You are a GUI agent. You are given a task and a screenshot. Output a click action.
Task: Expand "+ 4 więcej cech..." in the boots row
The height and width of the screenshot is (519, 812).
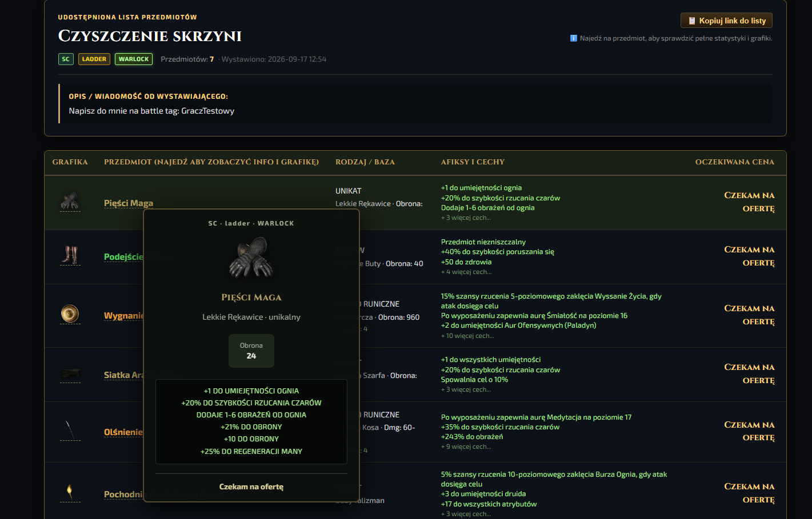466,272
